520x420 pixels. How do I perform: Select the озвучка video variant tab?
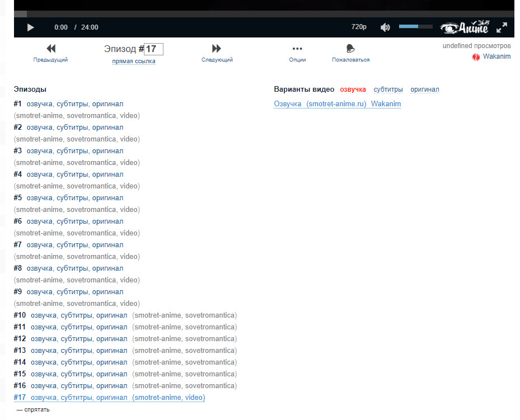click(x=353, y=89)
